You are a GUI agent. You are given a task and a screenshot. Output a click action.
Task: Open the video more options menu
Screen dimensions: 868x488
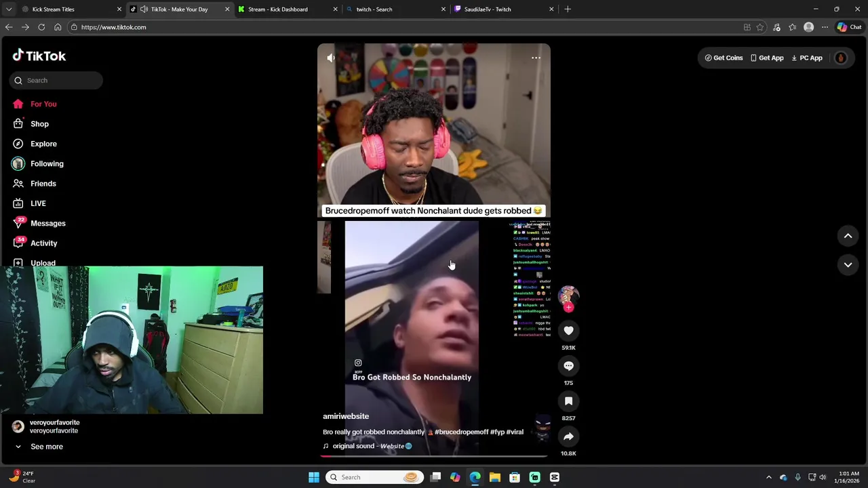pyautogui.click(x=536, y=58)
